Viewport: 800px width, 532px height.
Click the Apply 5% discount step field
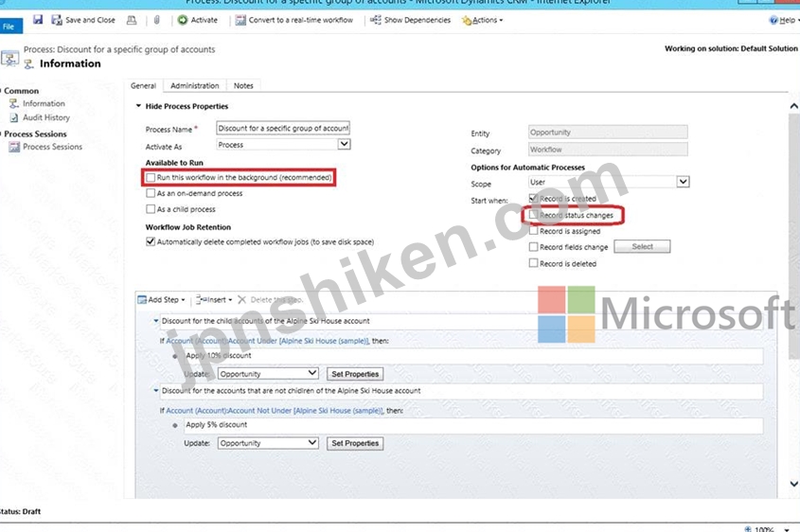point(473,425)
